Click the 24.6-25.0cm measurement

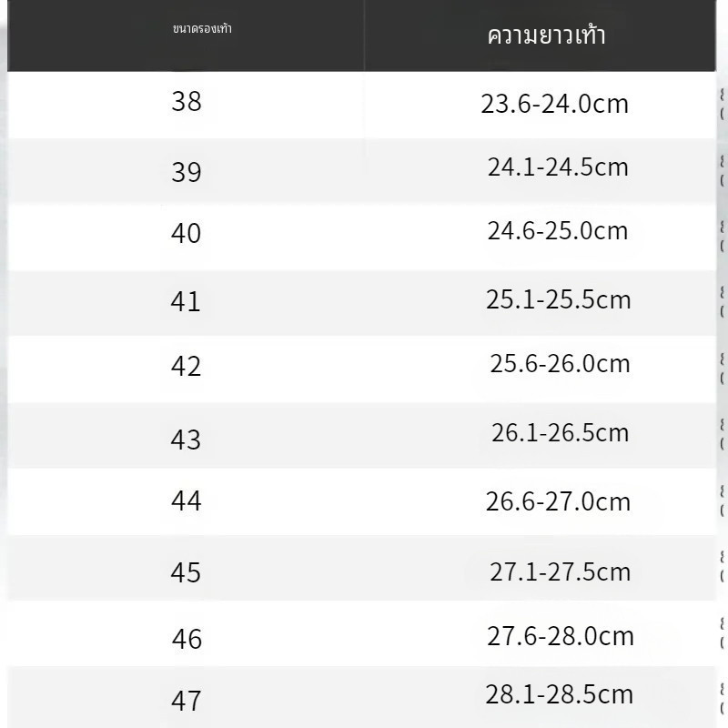point(558,231)
